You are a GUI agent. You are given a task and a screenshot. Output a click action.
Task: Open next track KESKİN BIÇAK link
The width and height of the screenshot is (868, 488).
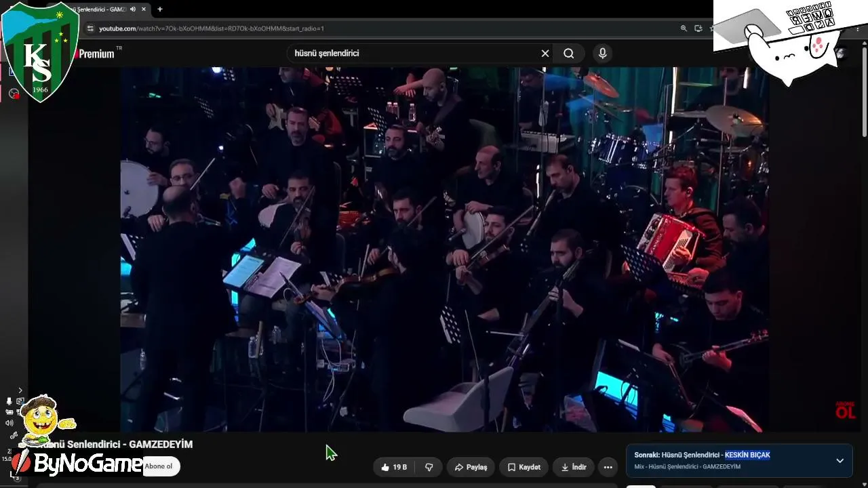[x=747, y=455]
